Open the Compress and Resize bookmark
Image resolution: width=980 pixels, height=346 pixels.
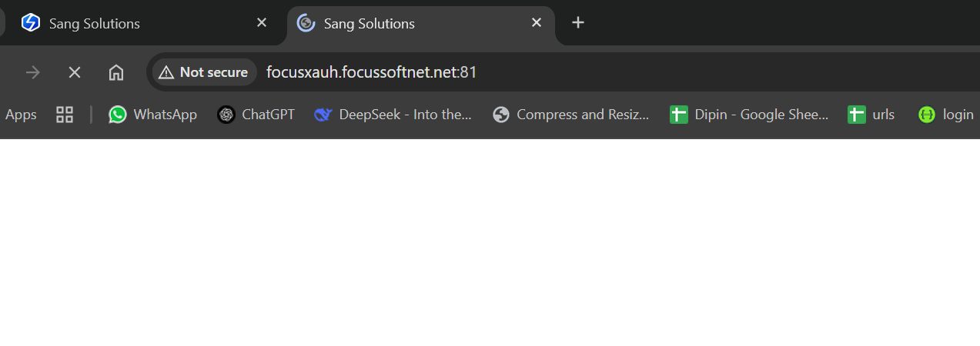click(571, 115)
